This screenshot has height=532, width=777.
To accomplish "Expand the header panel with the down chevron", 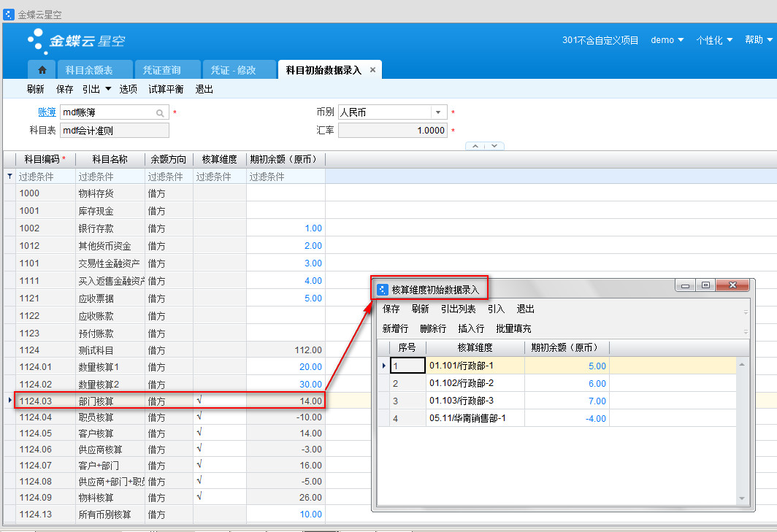I will (494, 146).
